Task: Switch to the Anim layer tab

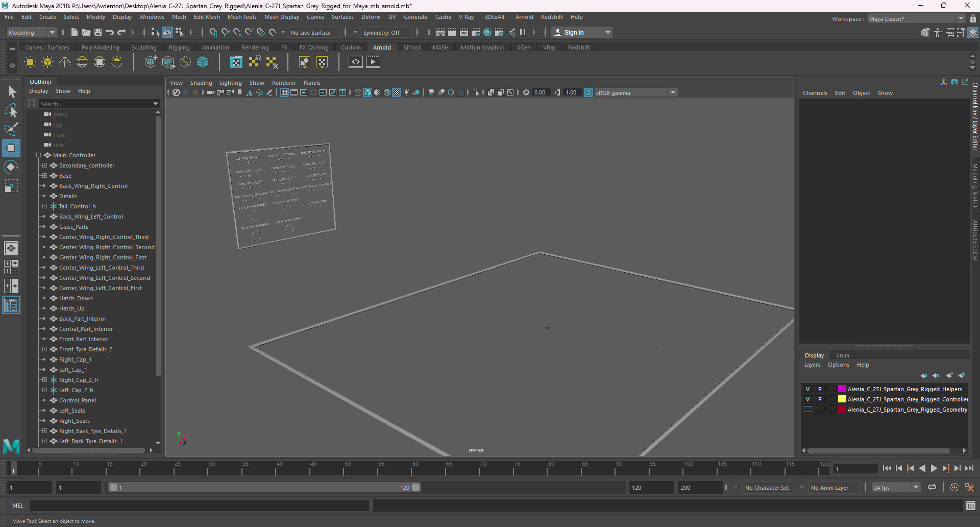Action: click(842, 355)
